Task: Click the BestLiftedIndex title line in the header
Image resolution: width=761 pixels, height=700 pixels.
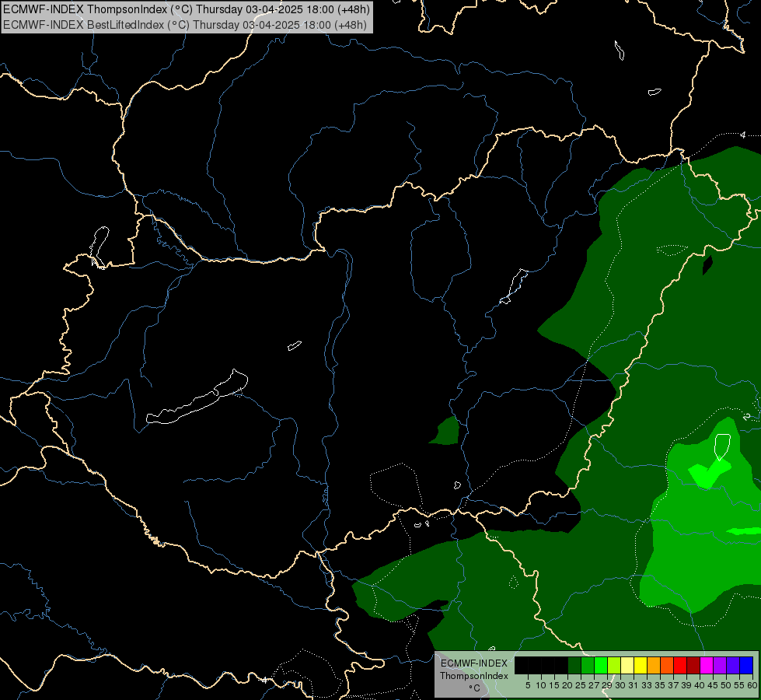Action: (x=185, y=25)
